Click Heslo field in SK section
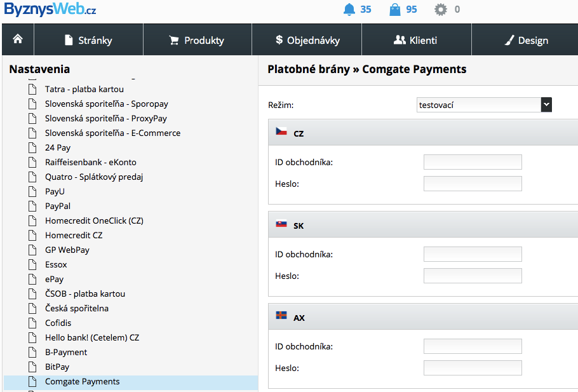The height and width of the screenshot is (392, 578). click(473, 276)
